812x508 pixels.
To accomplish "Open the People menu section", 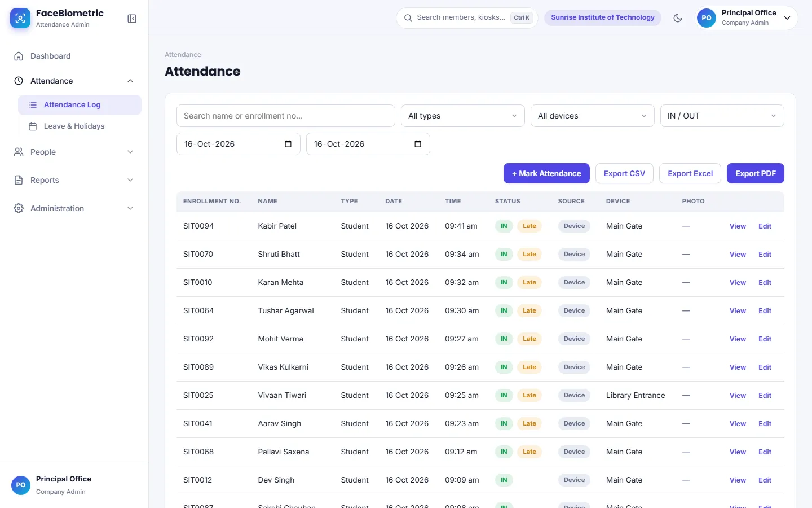I will 74,152.
